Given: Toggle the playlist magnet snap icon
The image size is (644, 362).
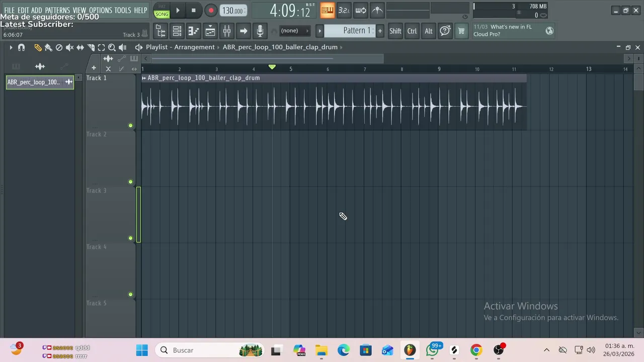Looking at the screenshot, I should (21, 47).
